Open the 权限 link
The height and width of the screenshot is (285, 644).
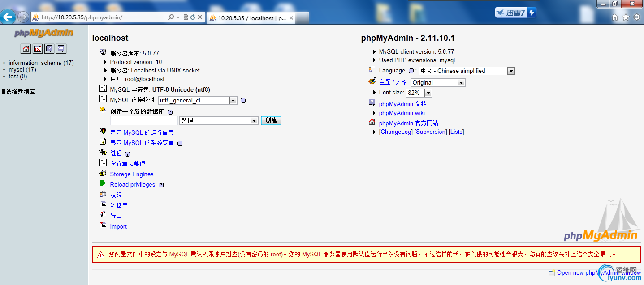point(116,195)
